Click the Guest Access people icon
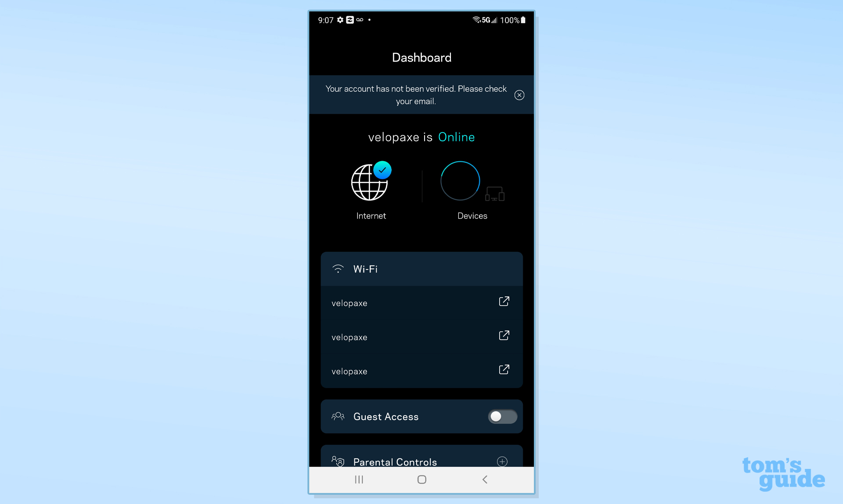 click(338, 416)
